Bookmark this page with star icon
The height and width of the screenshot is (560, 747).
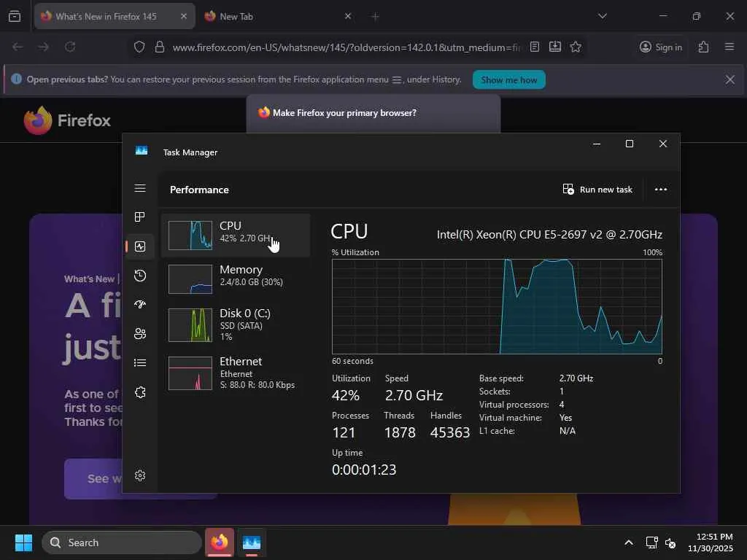pyautogui.click(x=576, y=47)
